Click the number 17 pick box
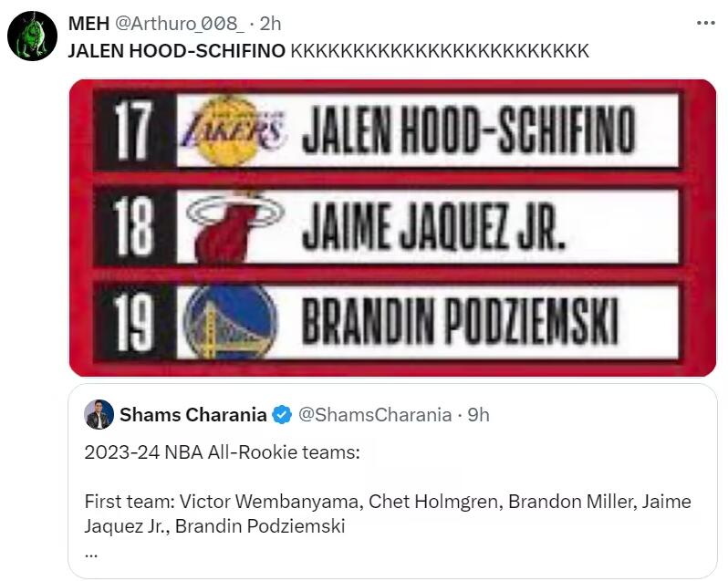The height and width of the screenshot is (581, 728). coord(134,133)
